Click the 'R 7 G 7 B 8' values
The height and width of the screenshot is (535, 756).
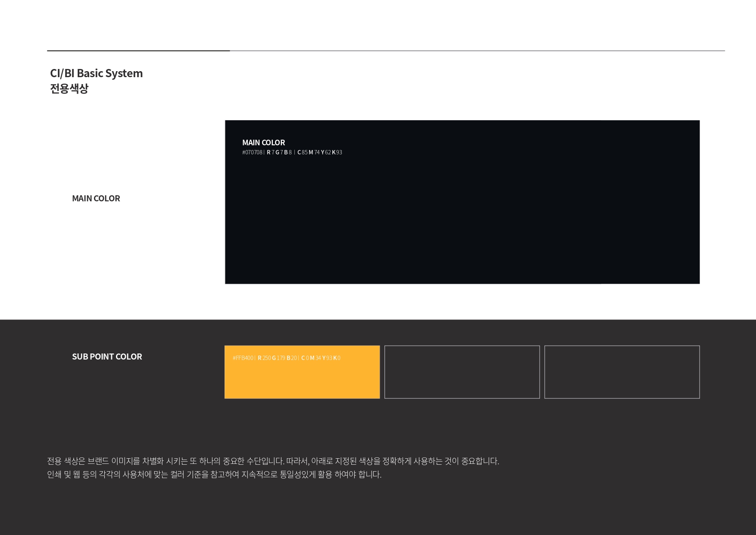(279, 153)
